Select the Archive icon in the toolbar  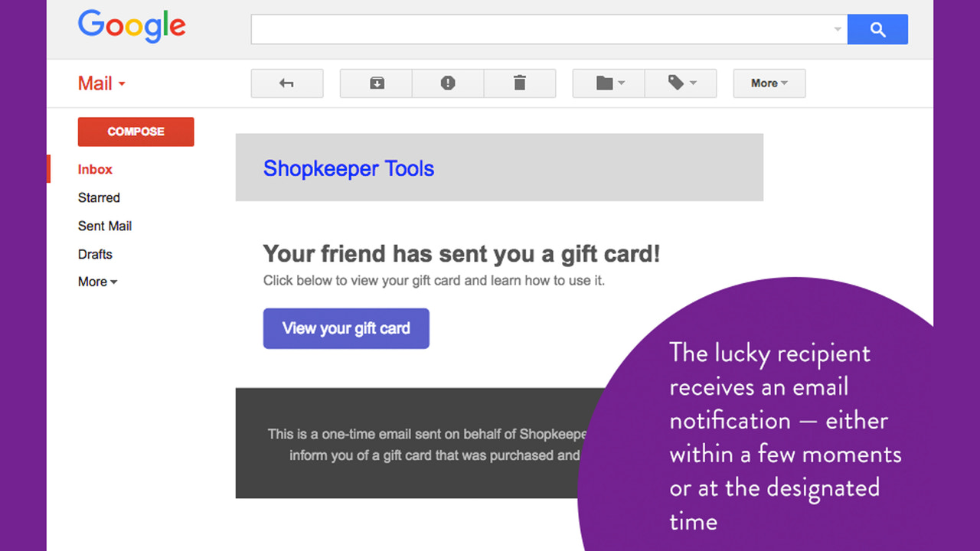point(375,83)
